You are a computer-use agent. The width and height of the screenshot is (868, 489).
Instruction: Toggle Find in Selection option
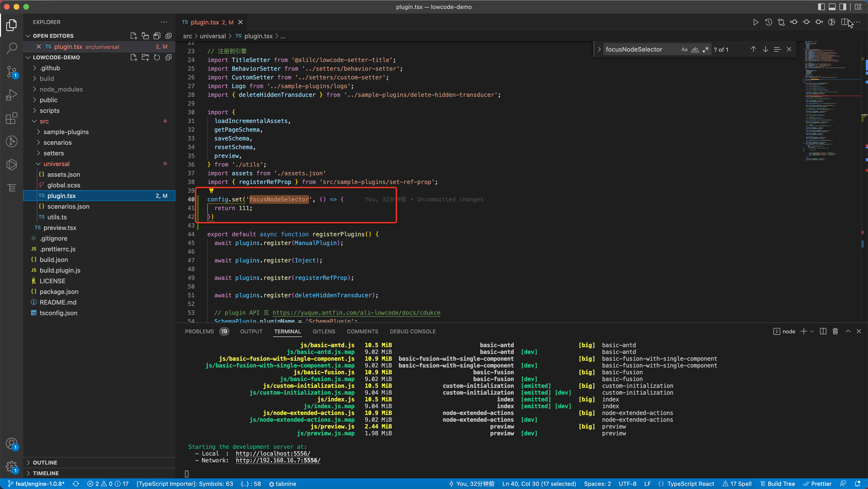coord(777,50)
